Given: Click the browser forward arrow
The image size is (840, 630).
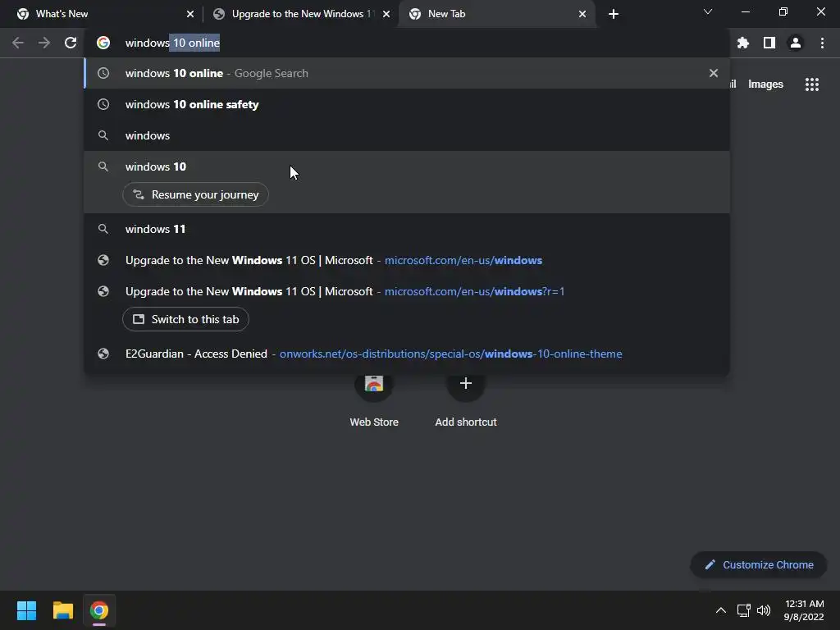Looking at the screenshot, I should point(44,43).
